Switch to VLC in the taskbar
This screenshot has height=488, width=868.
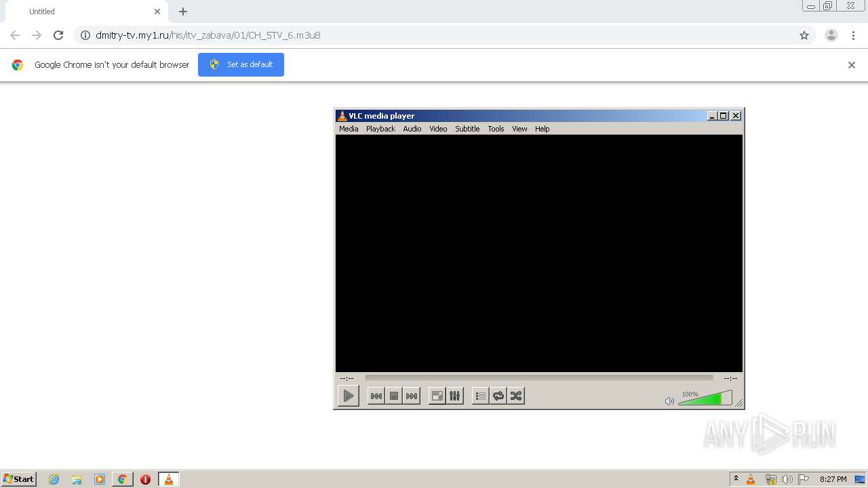(168, 479)
